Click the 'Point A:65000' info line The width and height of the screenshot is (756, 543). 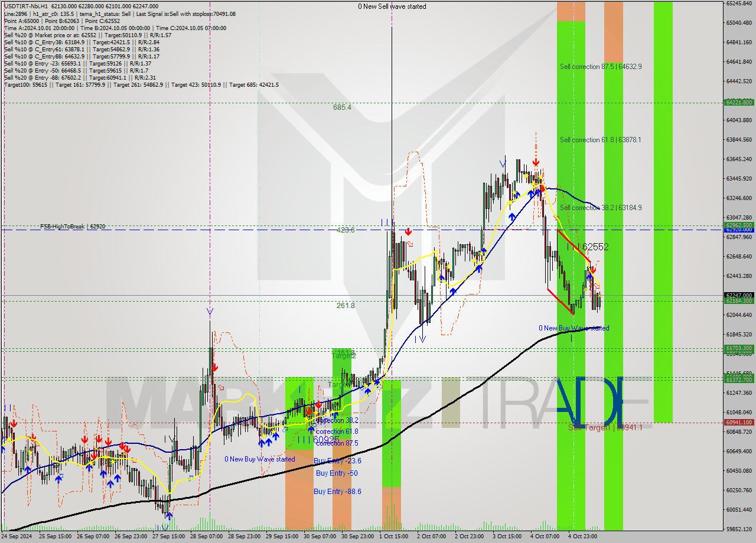[x=61, y=21]
